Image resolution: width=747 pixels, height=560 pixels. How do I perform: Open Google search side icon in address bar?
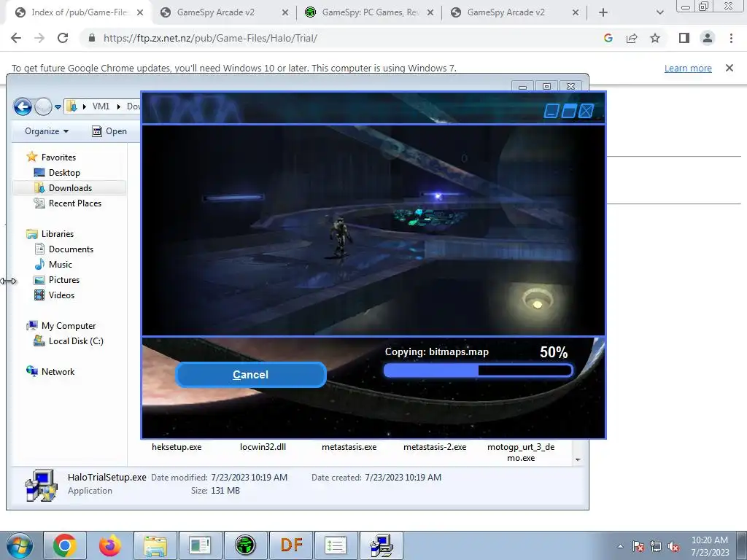pyautogui.click(x=608, y=38)
